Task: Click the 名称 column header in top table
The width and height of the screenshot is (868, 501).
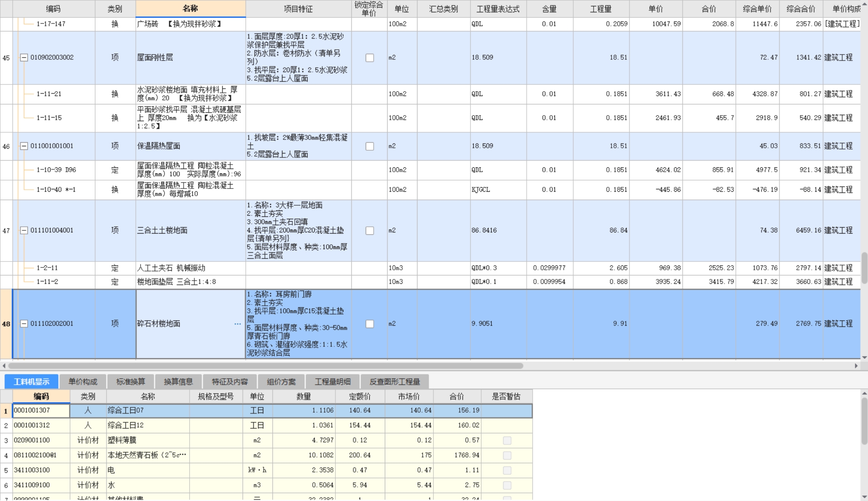Action: click(x=190, y=9)
